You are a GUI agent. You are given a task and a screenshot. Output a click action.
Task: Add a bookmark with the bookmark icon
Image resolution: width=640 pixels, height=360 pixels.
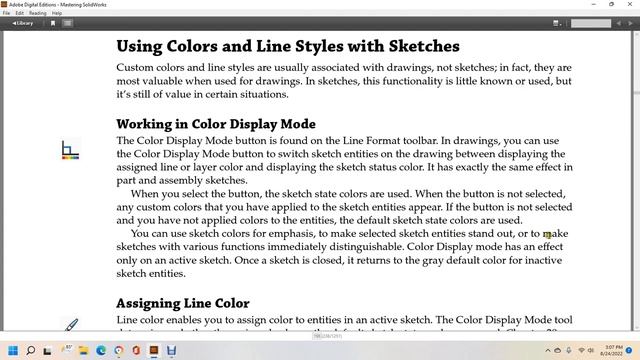click(x=53, y=23)
